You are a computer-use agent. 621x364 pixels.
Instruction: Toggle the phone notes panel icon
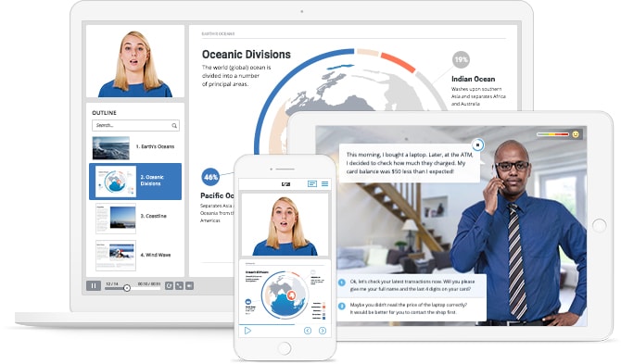click(x=312, y=184)
